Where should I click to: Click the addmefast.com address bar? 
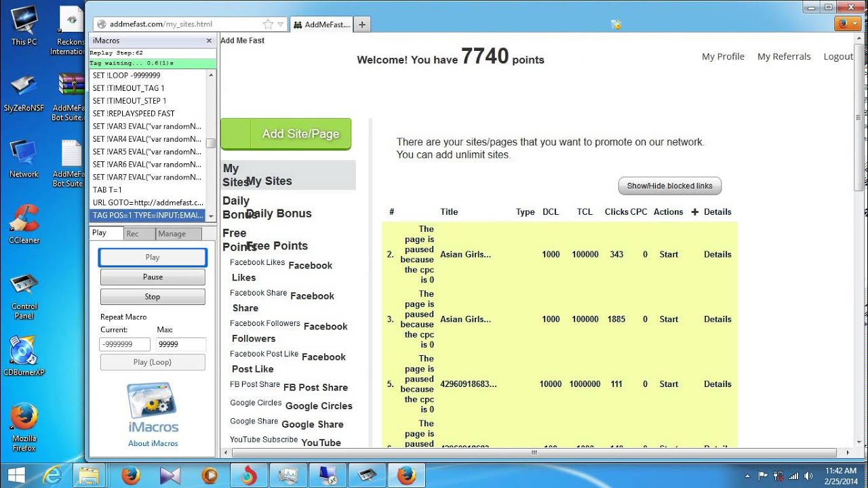pyautogui.click(x=180, y=24)
